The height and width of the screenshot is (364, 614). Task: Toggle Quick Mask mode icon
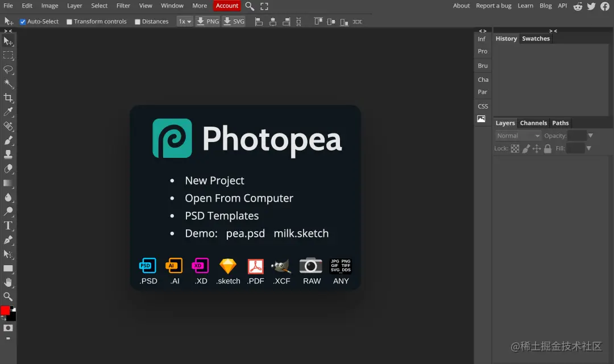8,328
